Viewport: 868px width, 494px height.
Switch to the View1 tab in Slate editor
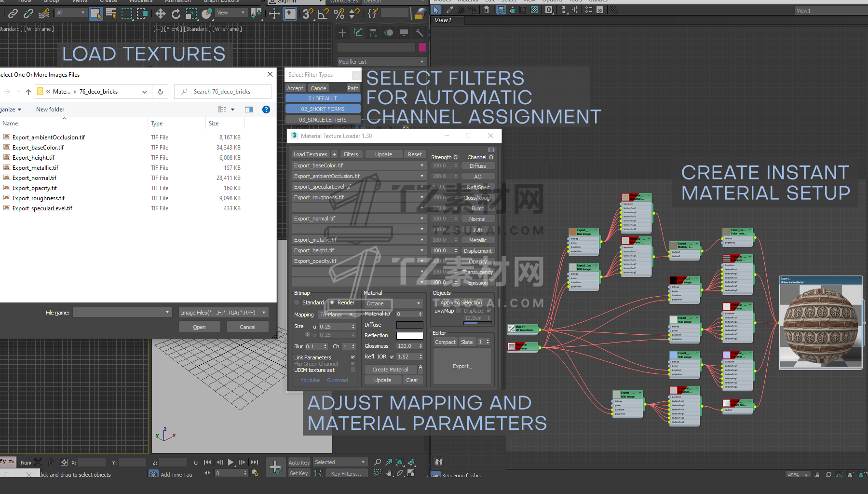[x=448, y=20]
